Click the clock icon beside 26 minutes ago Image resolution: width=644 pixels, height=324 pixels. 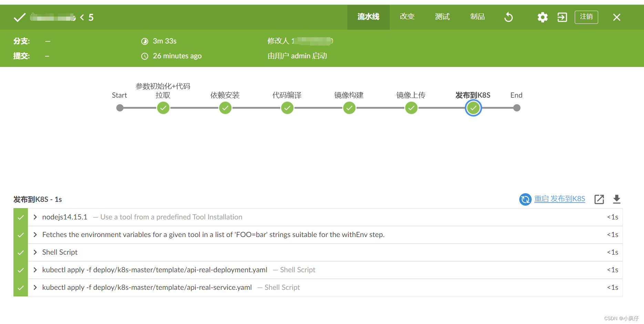(145, 56)
